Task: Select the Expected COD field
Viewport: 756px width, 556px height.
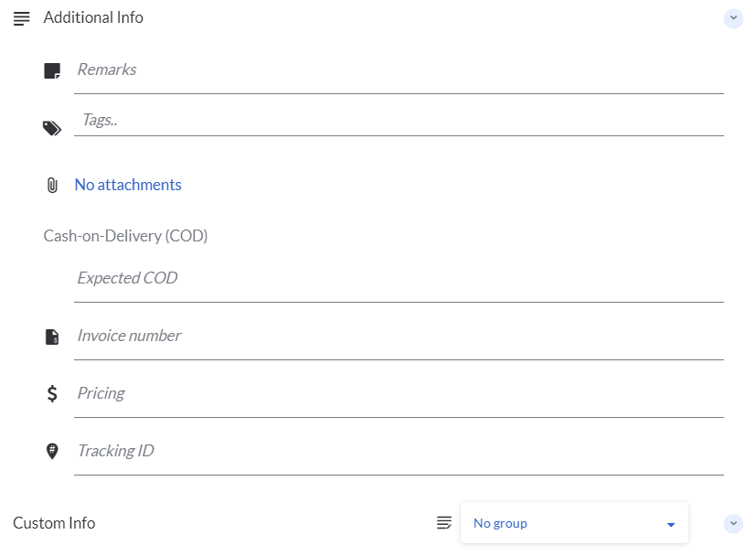Action: [x=399, y=279]
